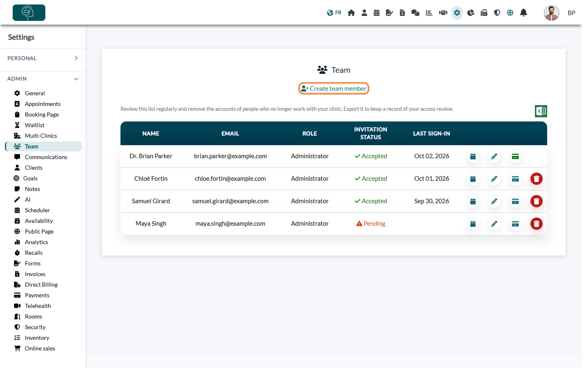Open Scheduler settings
Image resolution: width=588 pixels, height=368 pixels.
coord(37,210)
